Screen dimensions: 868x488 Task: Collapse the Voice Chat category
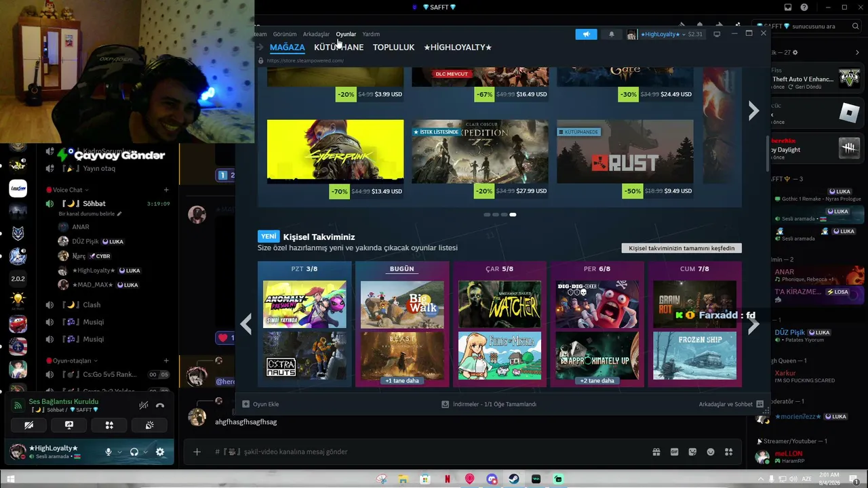coord(68,190)
